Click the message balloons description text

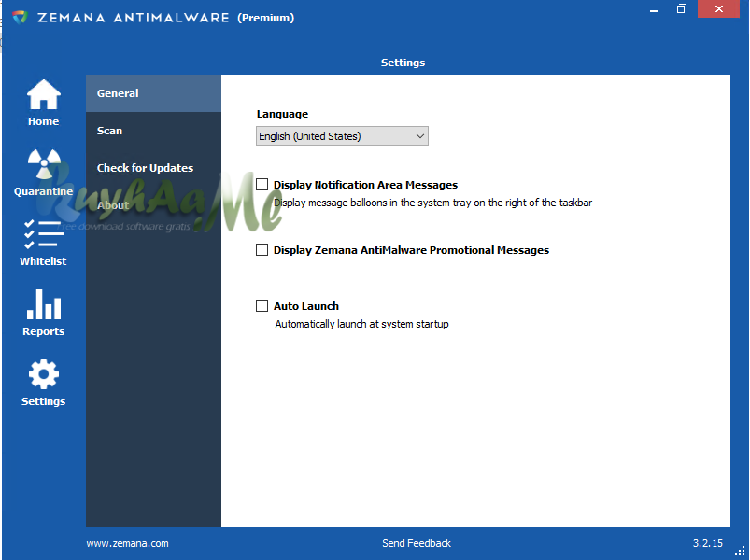click(x=432, y=203)
